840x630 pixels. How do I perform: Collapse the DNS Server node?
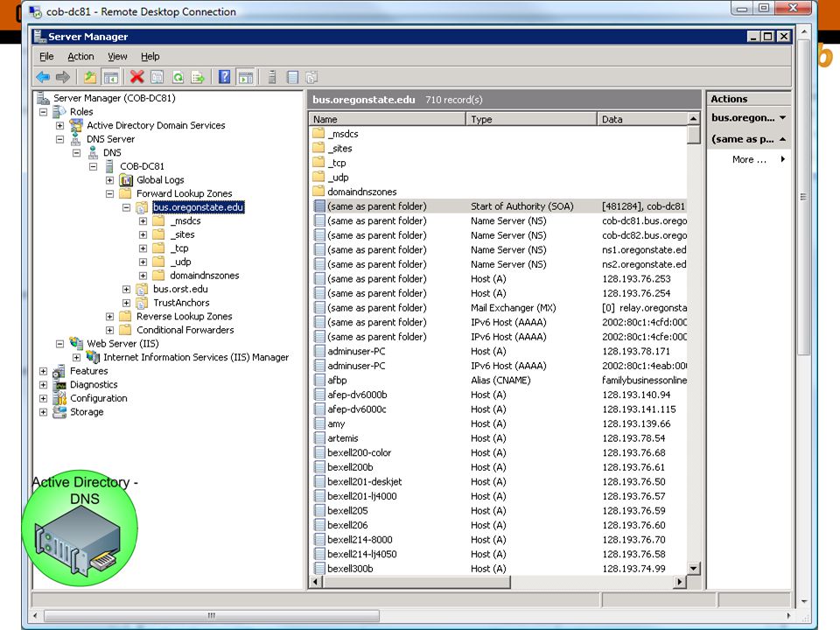[60, 139]
